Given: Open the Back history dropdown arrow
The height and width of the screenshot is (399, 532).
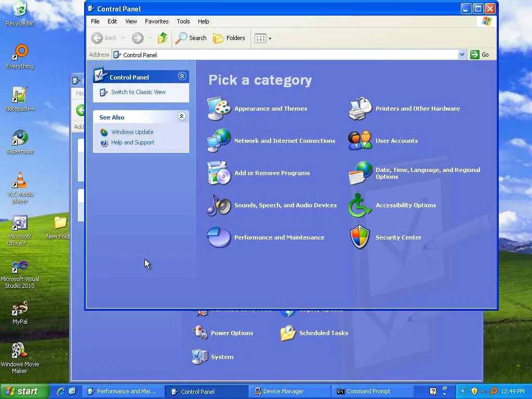Looking at the screenshot, I should pos(123,38).
